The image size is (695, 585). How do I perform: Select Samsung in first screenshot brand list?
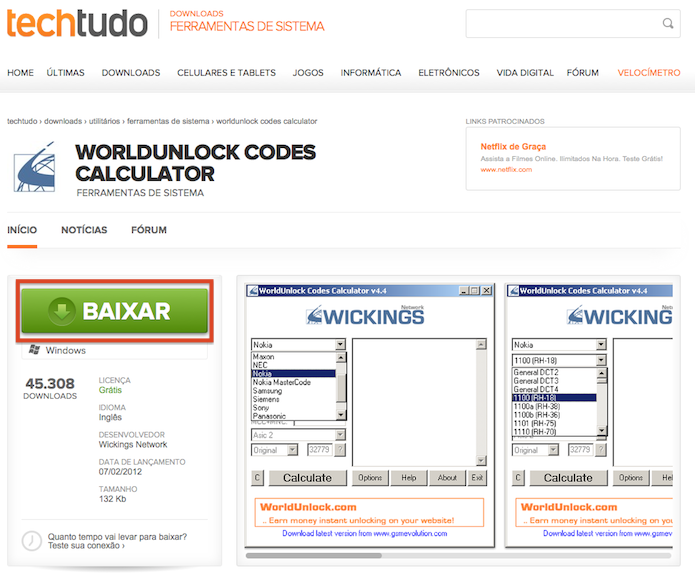(x=267, y=391)
